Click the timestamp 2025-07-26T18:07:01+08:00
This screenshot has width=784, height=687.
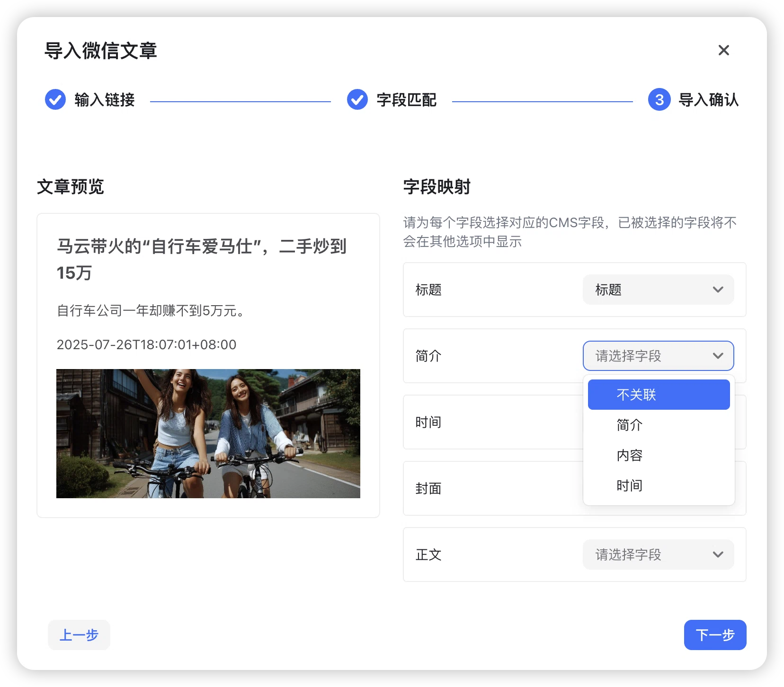[x=146, y=344]
